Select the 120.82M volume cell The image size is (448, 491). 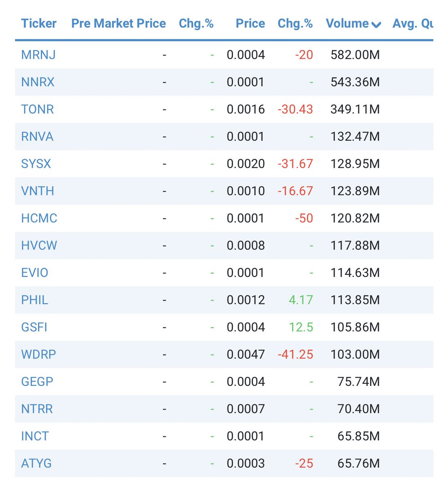click(x=355, y=218)
